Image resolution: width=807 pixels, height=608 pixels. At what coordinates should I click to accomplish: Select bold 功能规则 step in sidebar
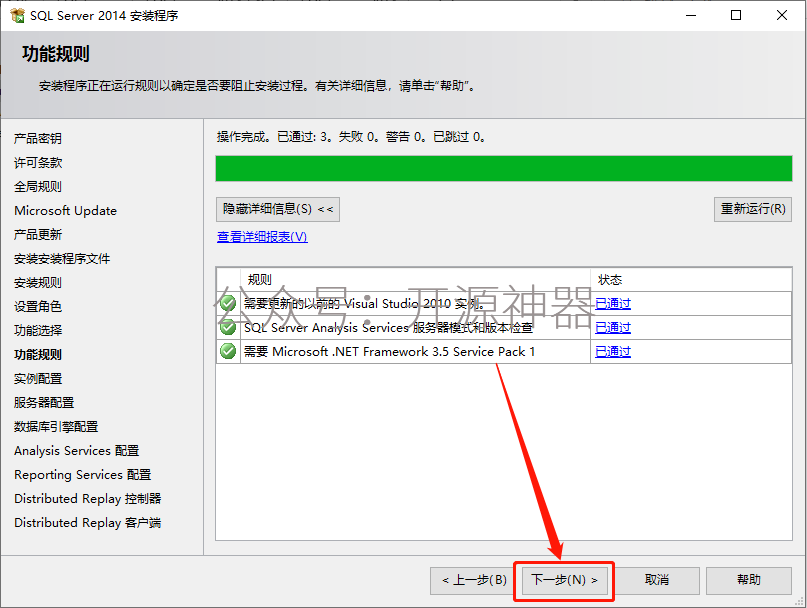click(38, 355)
